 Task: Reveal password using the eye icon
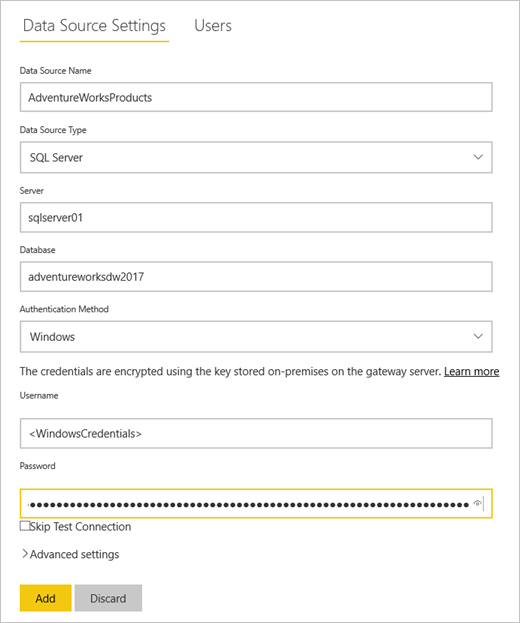477,504
